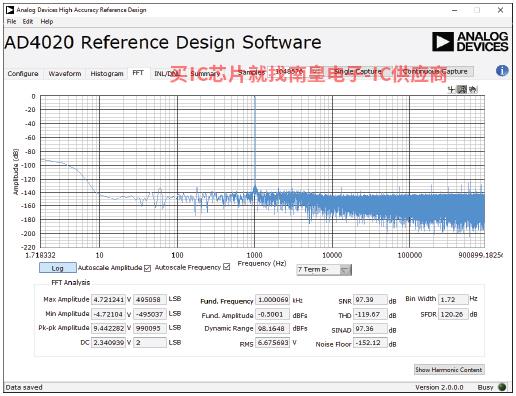
Task: Select the FFT tab
Action: (x=138, y=73)
